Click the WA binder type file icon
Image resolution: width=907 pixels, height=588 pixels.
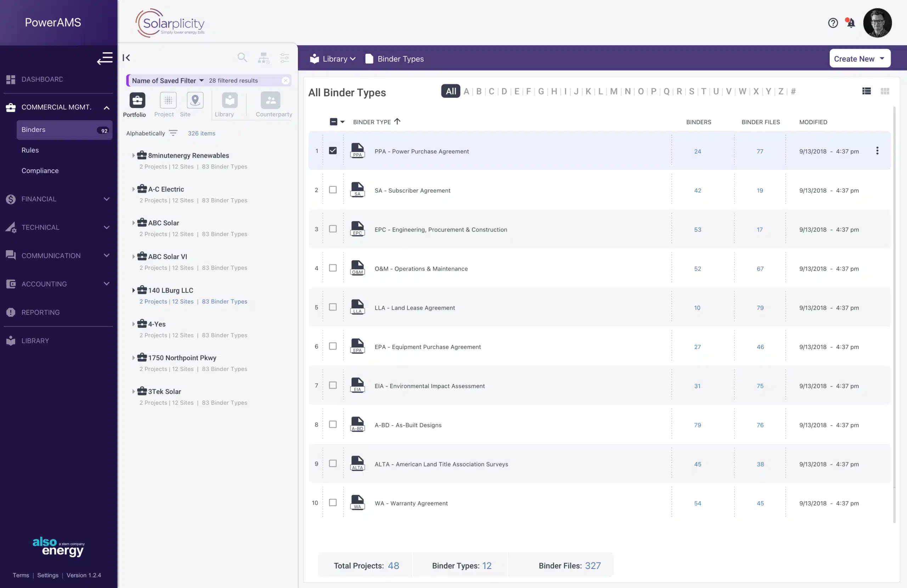(x=357, y=502)
